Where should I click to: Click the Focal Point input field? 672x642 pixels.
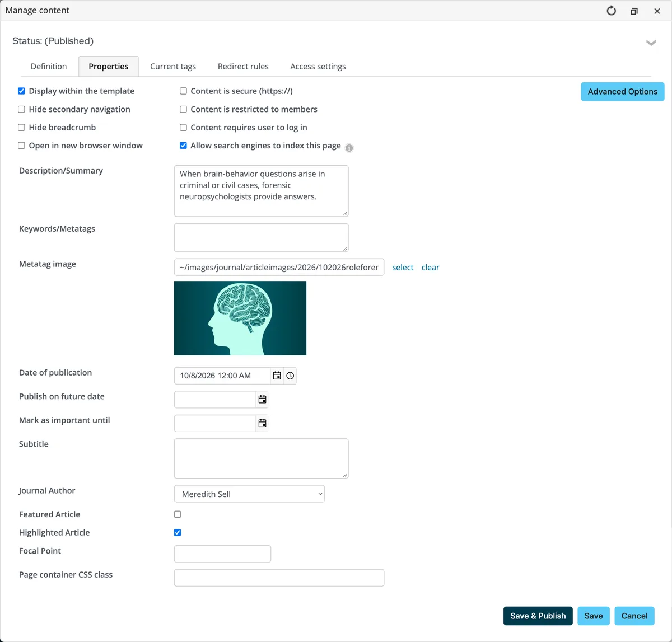point(222,554)
